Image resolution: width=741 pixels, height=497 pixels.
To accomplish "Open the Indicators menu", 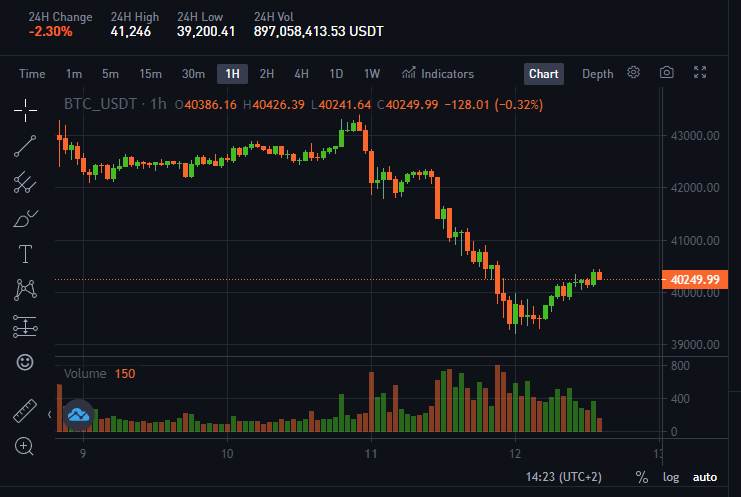I will click(x=438, y=74).
